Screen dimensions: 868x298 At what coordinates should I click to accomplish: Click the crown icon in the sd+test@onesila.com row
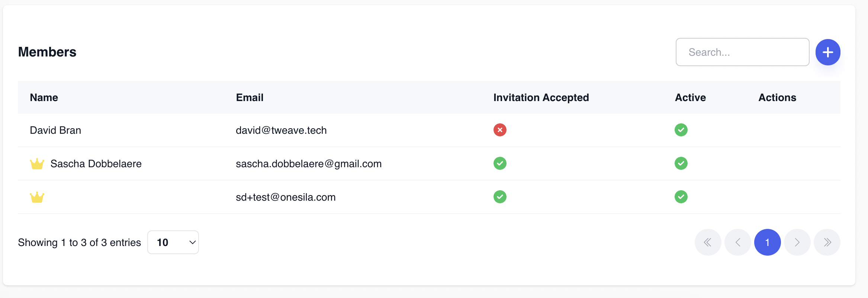coord(37,197)
